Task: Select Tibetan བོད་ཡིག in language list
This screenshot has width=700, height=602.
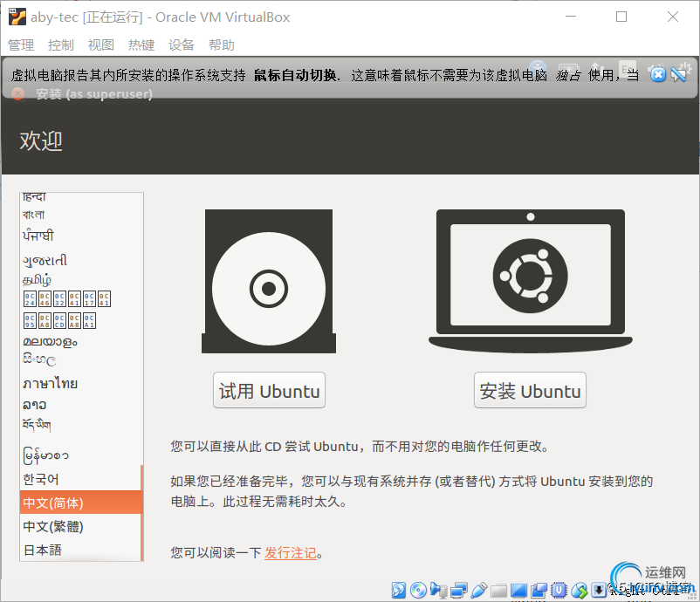Action: [x=80, y=424]
